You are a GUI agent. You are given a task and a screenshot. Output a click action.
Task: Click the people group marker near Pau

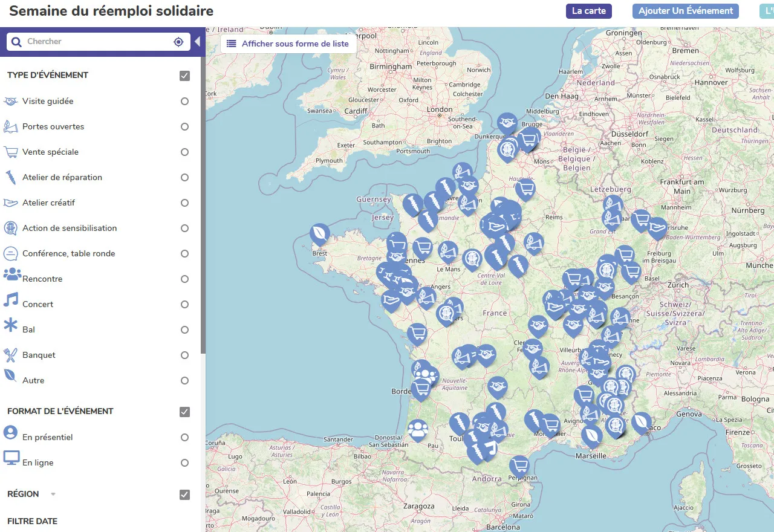418,430
